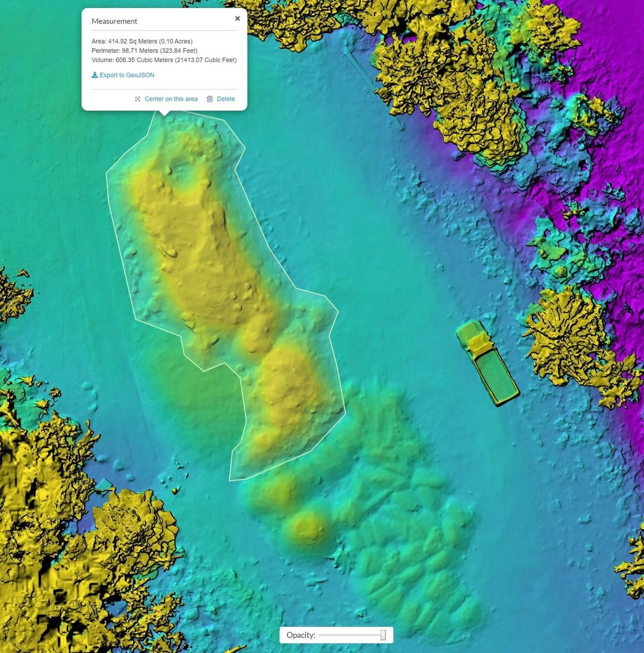Viewport: 644px width, 653px height.
Task: Click the truck on the elevation map
Action: 487,363
